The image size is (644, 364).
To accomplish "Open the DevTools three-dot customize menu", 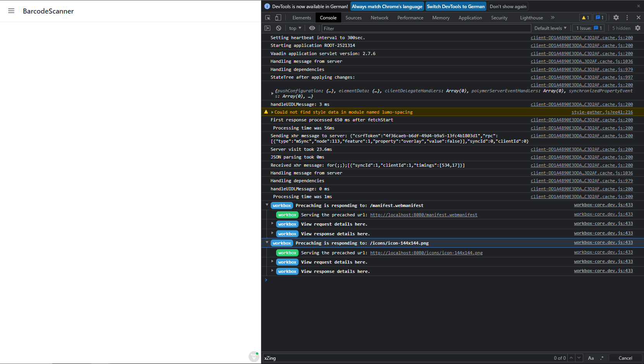I will coord(627,18).
